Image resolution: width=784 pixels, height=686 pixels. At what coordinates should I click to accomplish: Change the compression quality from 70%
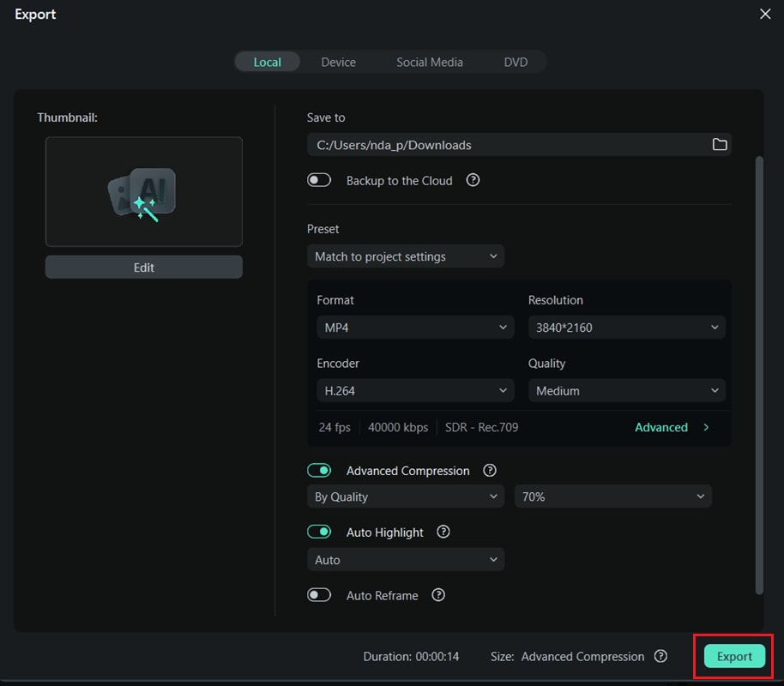tap(612, 496)
